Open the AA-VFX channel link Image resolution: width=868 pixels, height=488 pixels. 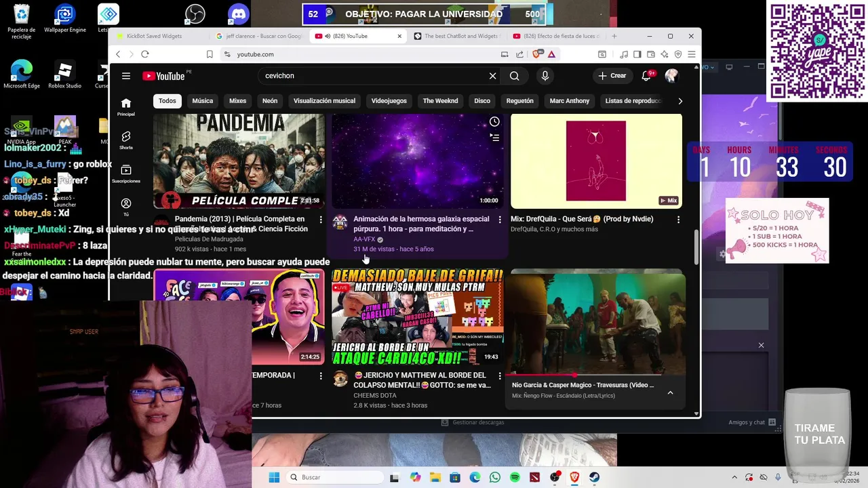coord(364,239)
